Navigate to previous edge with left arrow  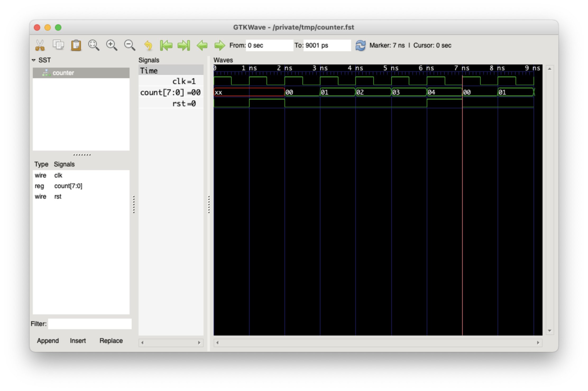[x=202, y=45]
